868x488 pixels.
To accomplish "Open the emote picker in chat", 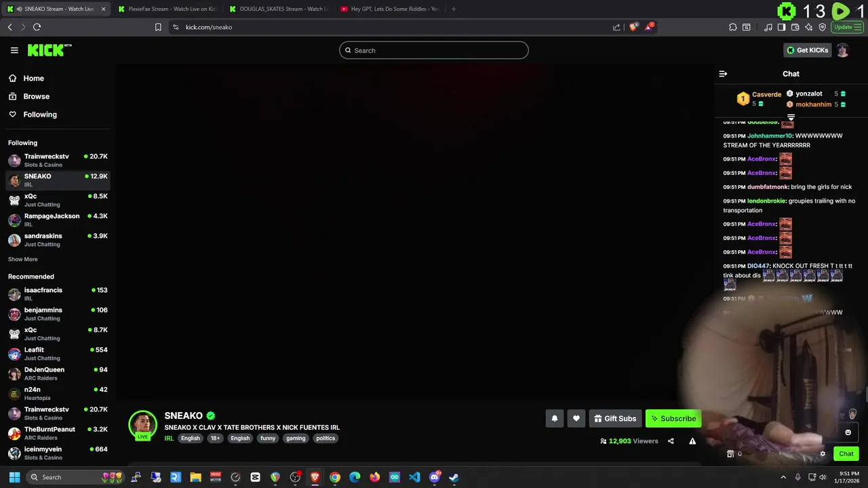I will [848, 432].
